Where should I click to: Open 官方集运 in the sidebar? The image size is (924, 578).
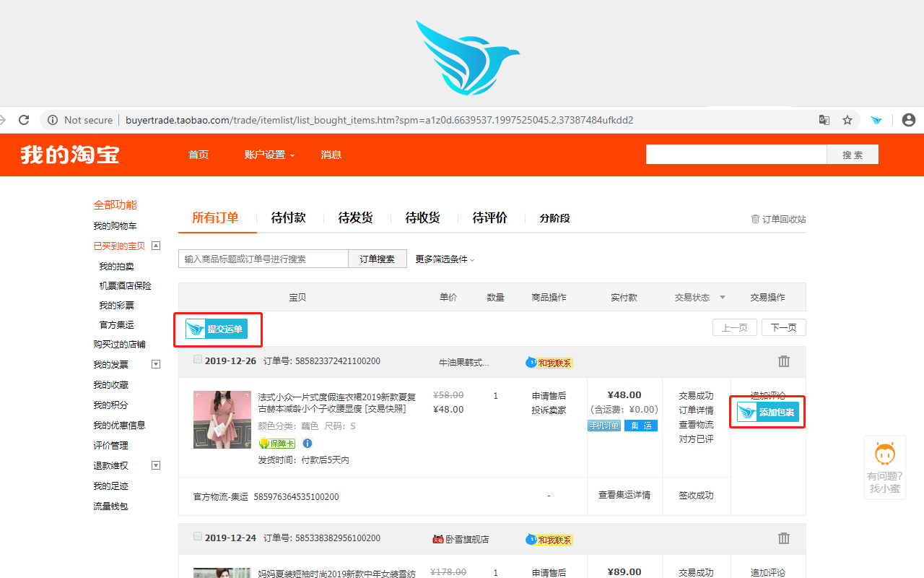116,325
